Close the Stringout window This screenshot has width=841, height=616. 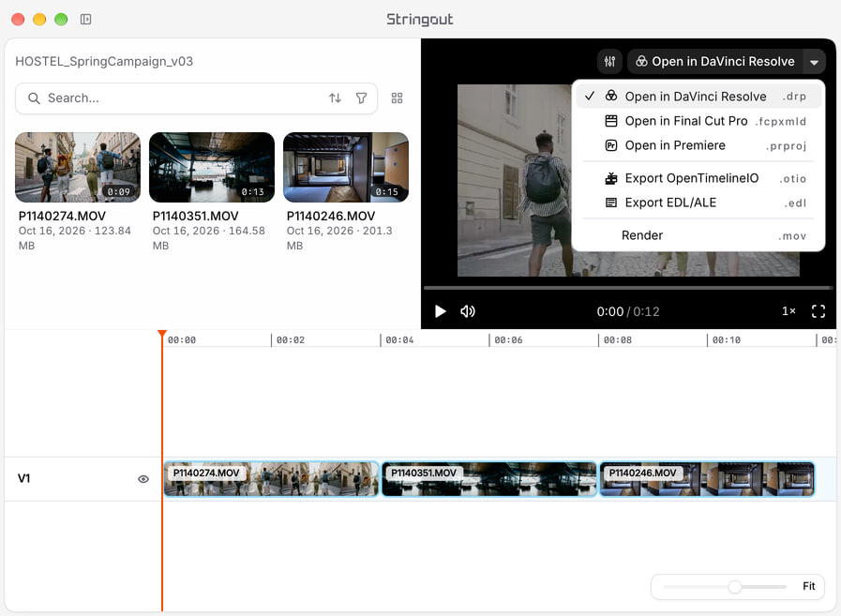18,20
